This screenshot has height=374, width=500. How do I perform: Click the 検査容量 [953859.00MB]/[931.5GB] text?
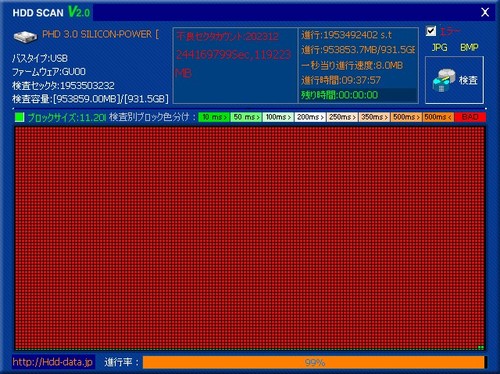[90, 99]
